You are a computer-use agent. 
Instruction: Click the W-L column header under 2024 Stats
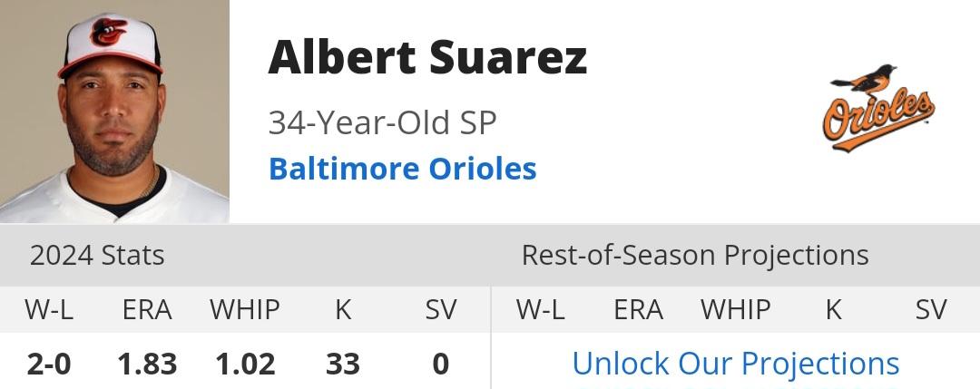[49, 310]
